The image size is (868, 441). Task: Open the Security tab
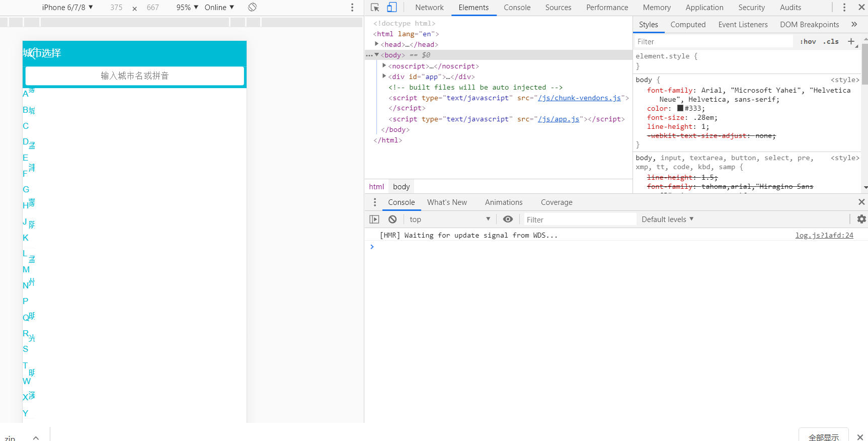[751, 7]
